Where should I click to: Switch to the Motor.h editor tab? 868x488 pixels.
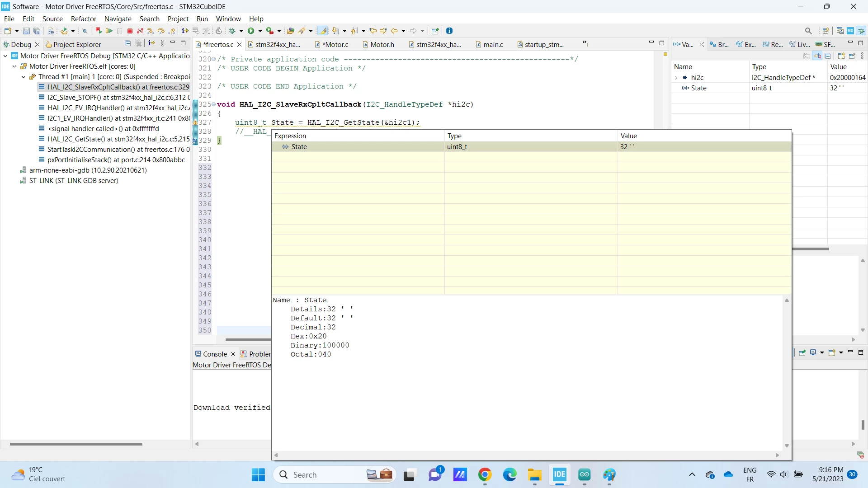pos(378,44)
